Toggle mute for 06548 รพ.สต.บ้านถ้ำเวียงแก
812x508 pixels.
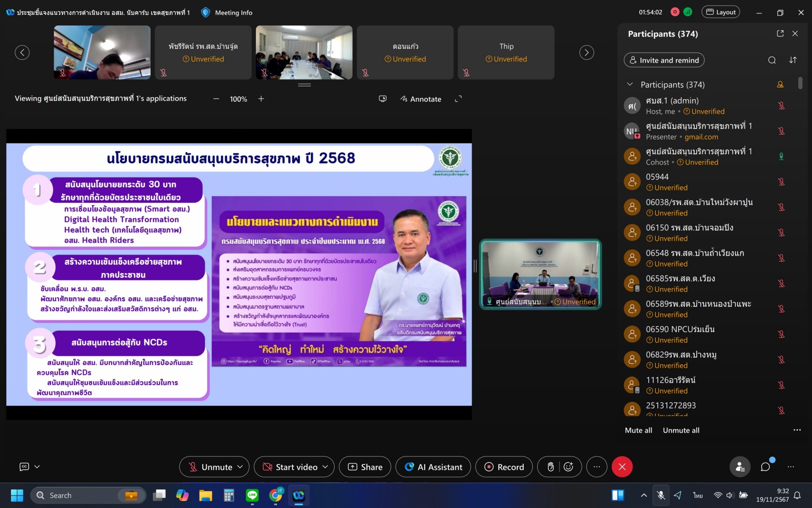click(x=781, y=258)
